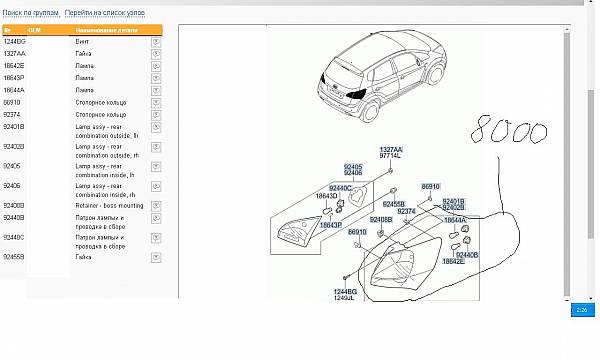Click the icon in the 92455B Гайка row
Viewport: 600px width, 360px height.
(156, 257)
